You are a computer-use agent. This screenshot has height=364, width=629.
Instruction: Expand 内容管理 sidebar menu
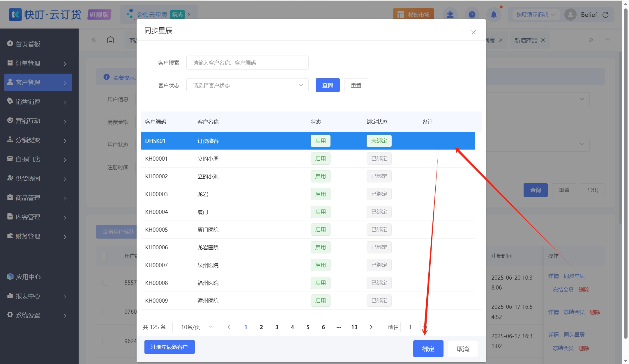(38, 217)
